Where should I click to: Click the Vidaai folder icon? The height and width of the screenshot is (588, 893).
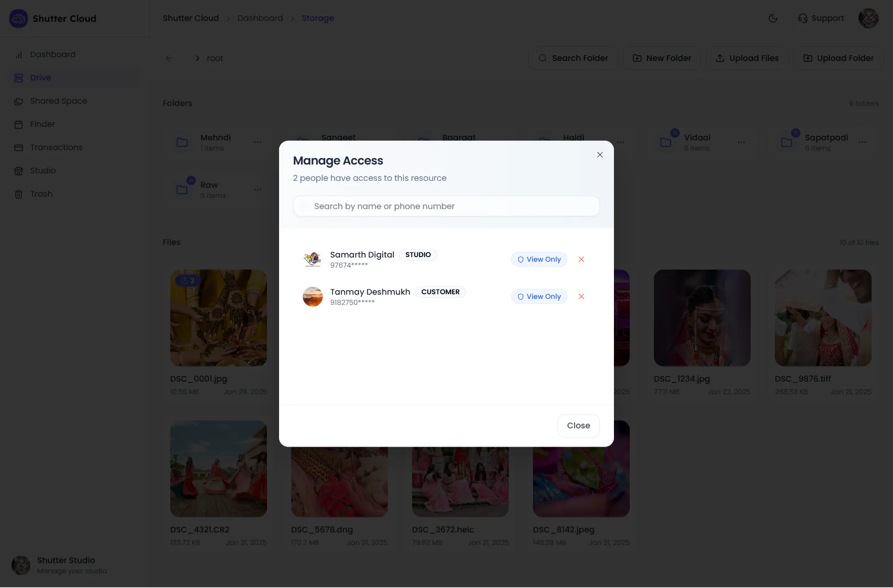click(666, 142)
